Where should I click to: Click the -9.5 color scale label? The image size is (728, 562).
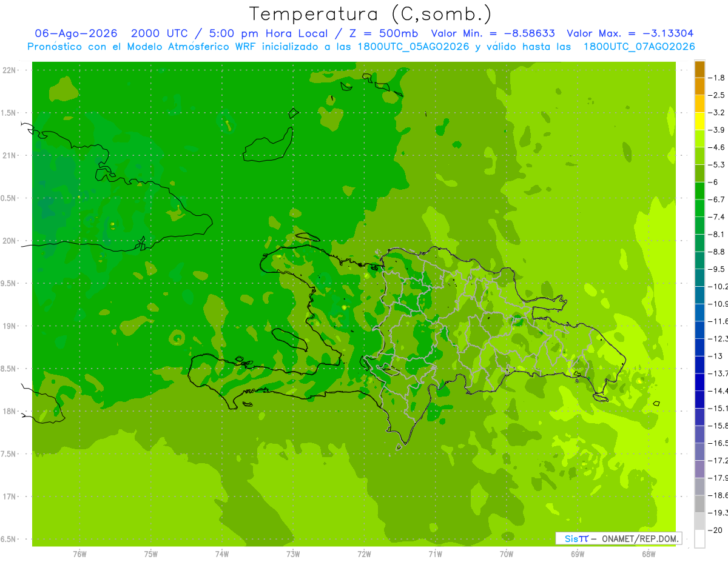(716, 269)
